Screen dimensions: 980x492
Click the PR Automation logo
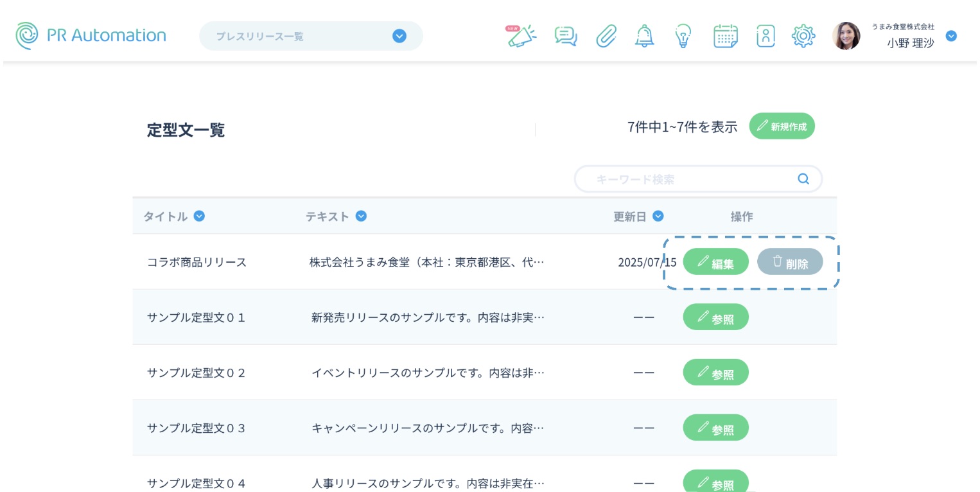(91, 35)
